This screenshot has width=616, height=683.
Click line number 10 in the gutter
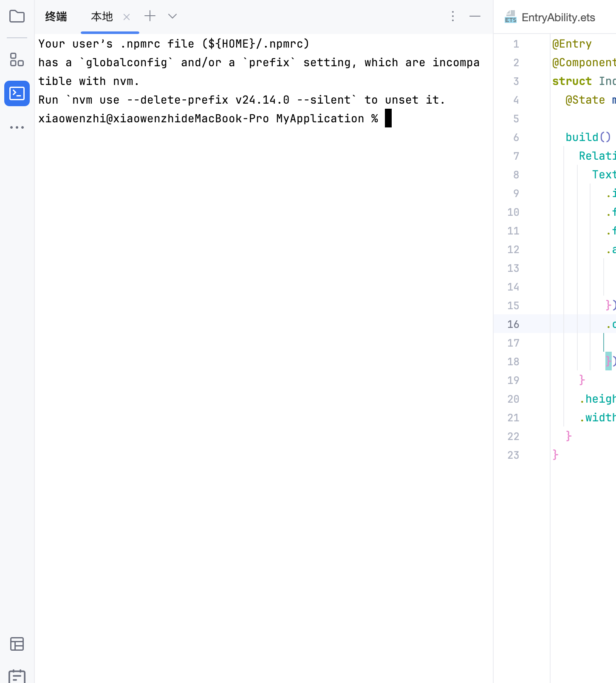coord(513,212)
